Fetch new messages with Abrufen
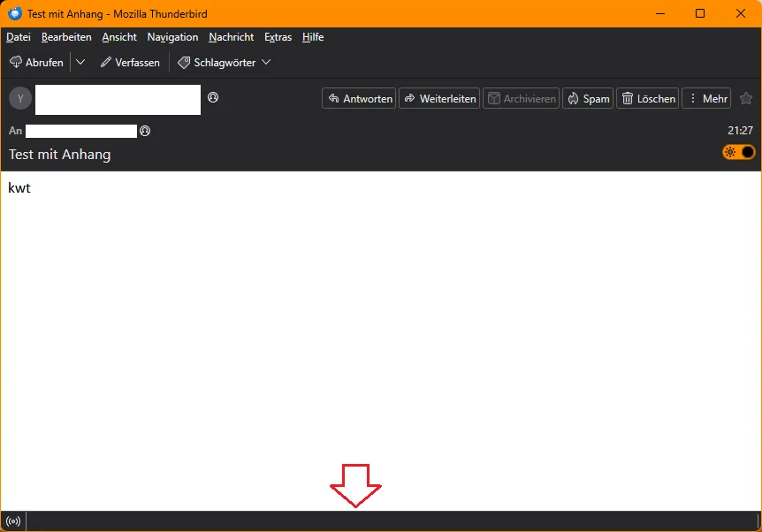This screenshot has height=532, width=762. [37, 62]
